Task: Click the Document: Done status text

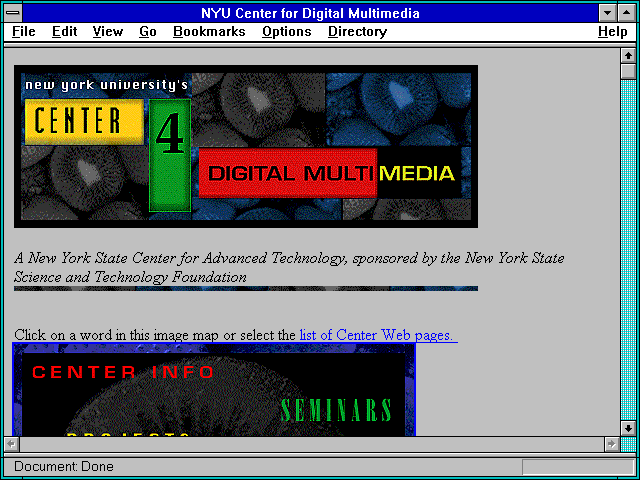Action: coord(64,467)
